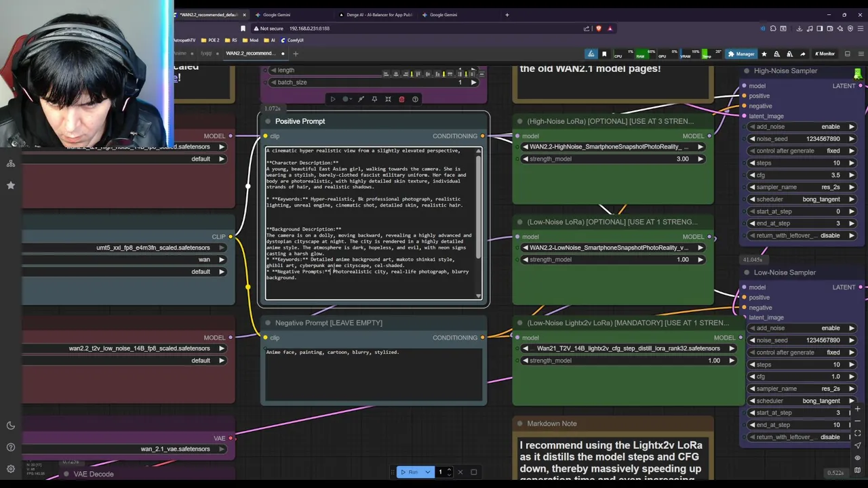Viewport: 868px width, 488px height.
Task: Add new workflow tab with plus icon
Action: click(x=295, y=54)
